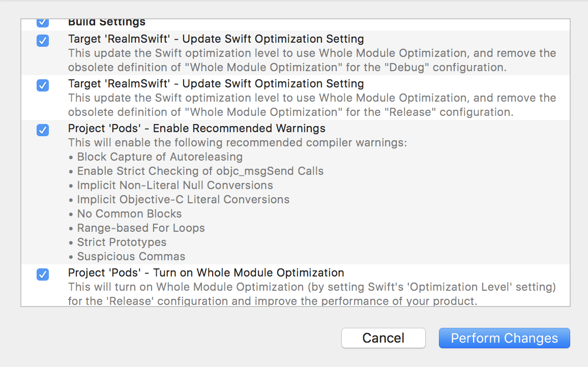
Task: Select the Suspicious Commas warning entry
Action: point(131,256)
